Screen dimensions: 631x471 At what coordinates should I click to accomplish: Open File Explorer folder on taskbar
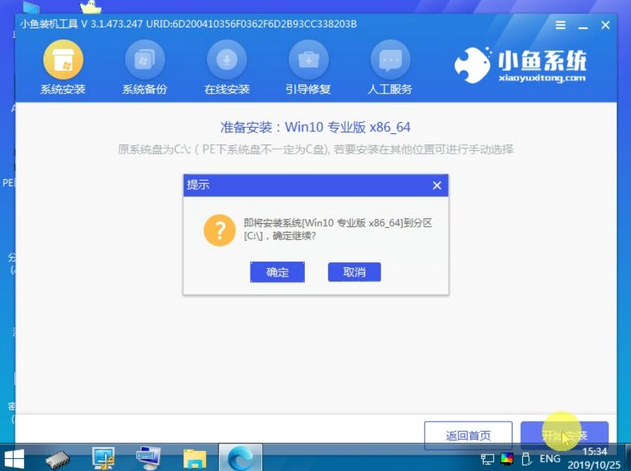tap(195, 459)
